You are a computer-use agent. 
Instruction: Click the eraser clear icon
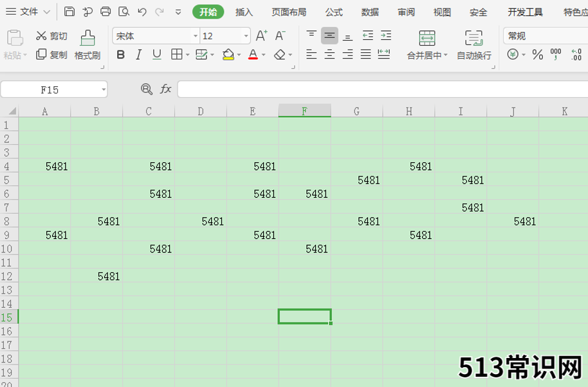[x=280, y=55]
